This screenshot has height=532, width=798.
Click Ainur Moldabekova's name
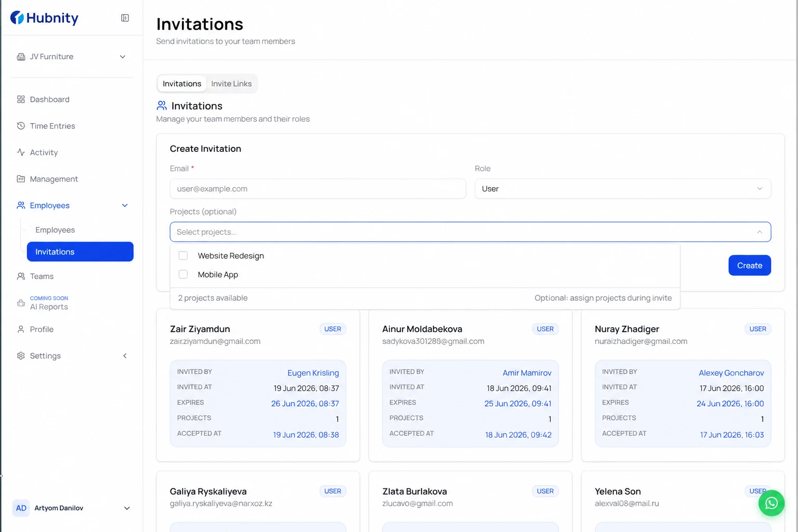click(x=422, y=329)
